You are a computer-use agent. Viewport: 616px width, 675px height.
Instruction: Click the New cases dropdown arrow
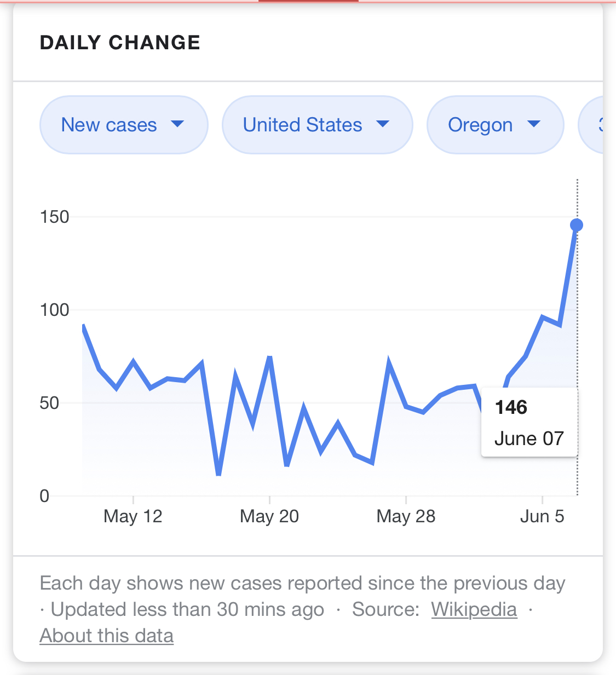pos(177,124)
